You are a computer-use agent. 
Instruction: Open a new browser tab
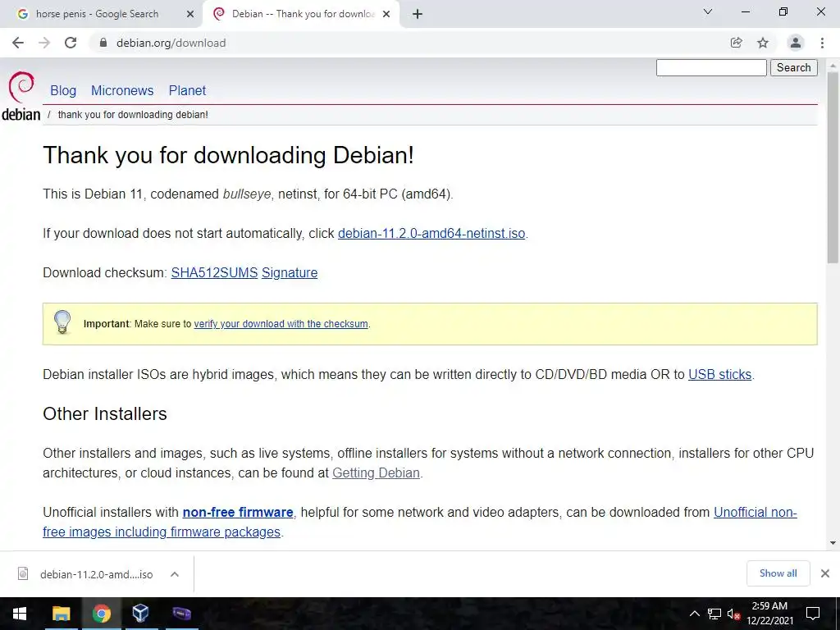418,14
